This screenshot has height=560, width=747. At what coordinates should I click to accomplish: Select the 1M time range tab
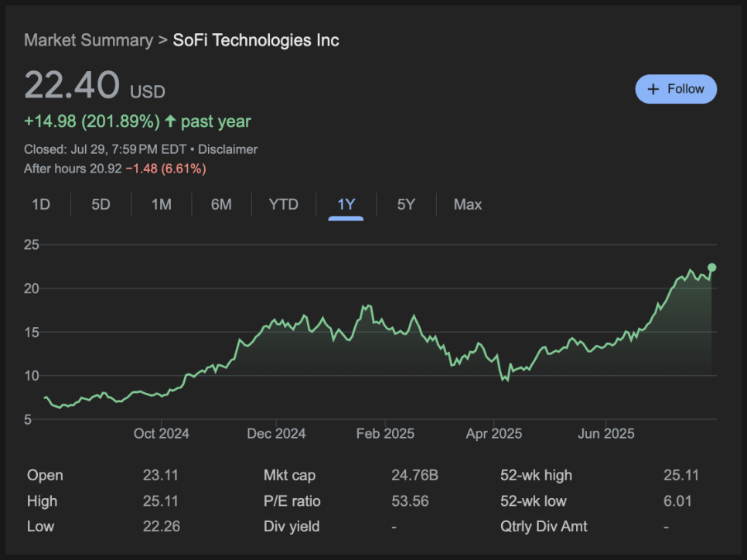162,204
